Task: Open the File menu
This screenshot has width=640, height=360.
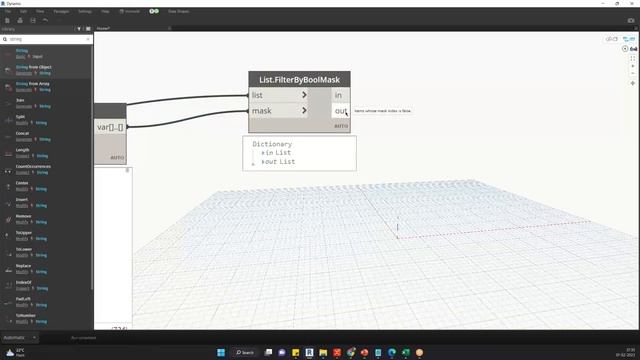Action: (8, 11)
